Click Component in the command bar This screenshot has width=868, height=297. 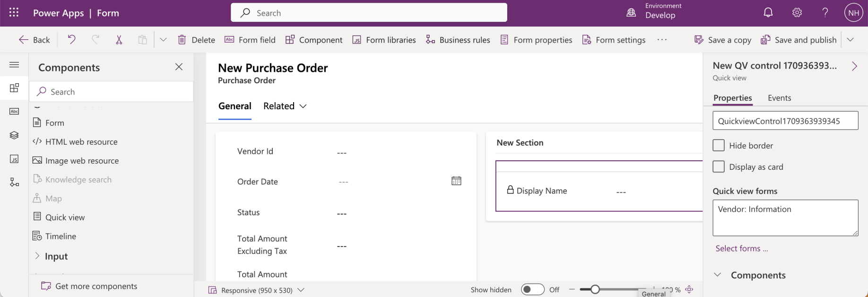pyautogui.click(x=314, y=40)
